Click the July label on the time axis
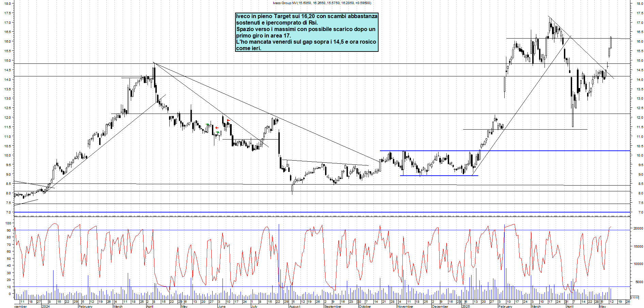 pyautogui.click(x=254, y=306)
